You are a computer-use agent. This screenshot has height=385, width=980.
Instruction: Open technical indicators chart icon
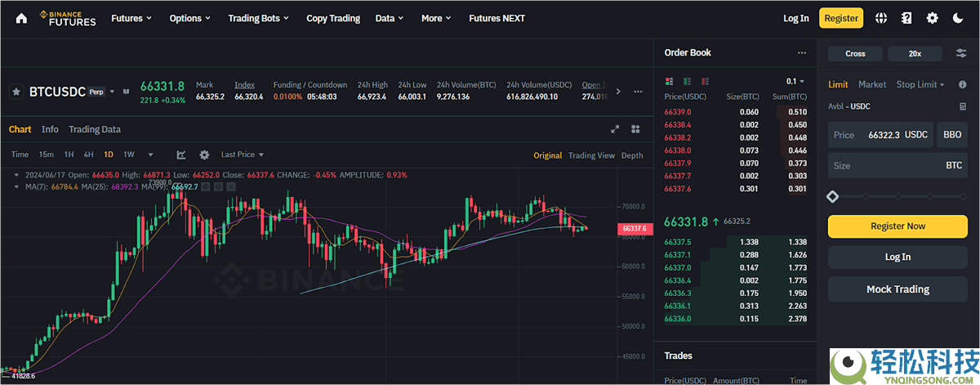(x=181, y=154)
